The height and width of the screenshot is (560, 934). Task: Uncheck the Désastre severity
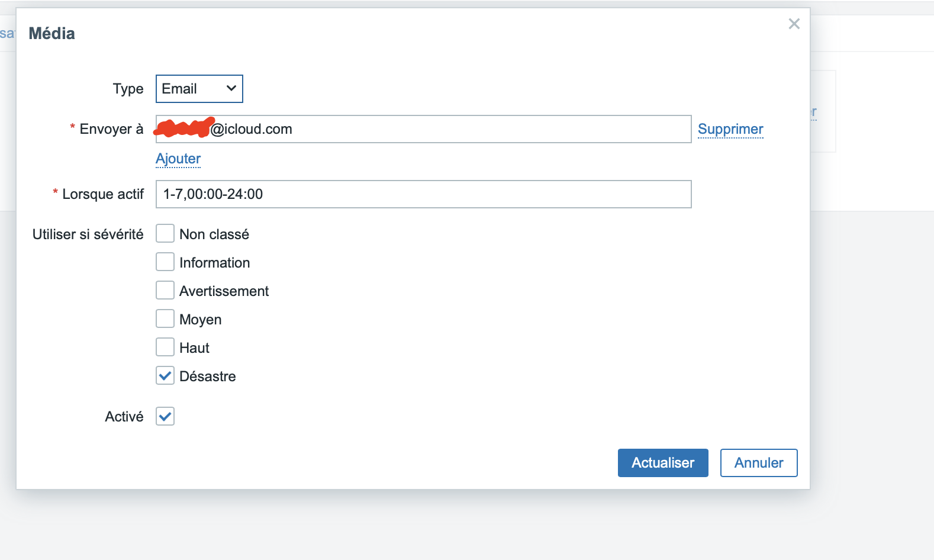pos(165,375)
